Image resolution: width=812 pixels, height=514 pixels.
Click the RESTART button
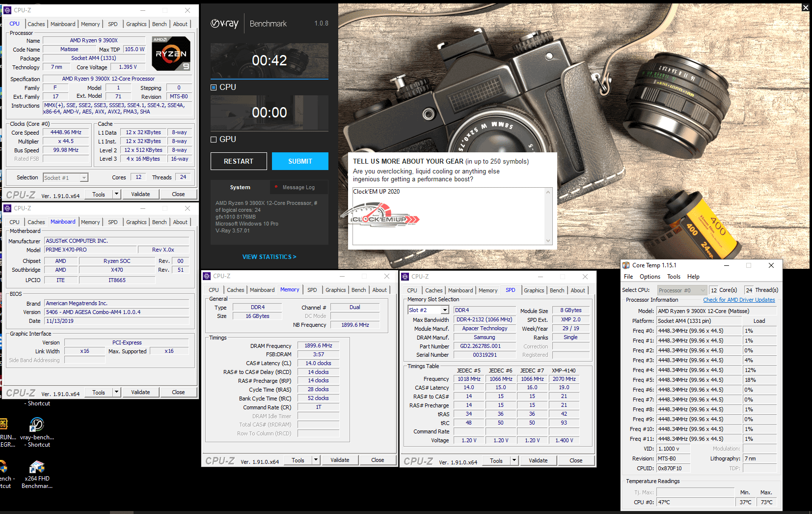[239, 161]
